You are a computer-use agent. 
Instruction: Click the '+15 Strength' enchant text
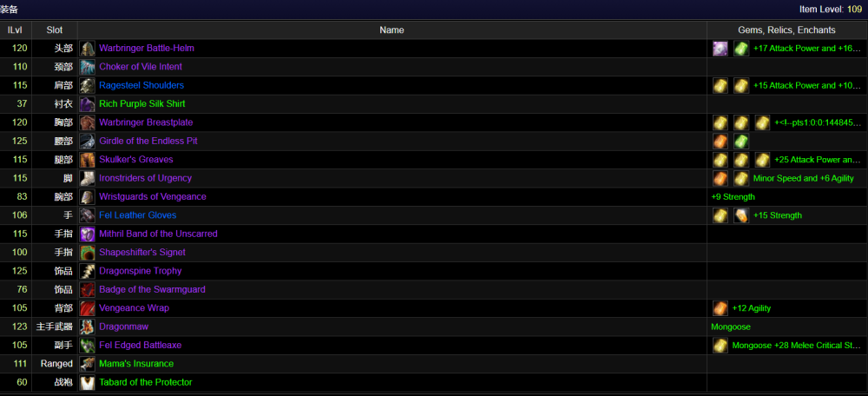tap(777, 215)
